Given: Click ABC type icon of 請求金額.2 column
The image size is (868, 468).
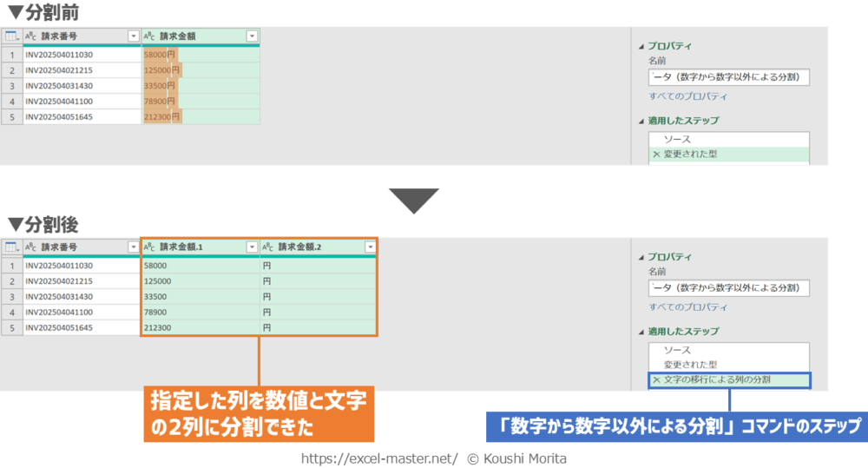Looking at the screenshot, I should click(268, 247).
